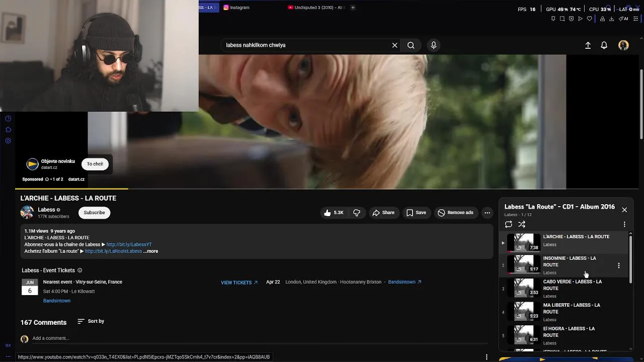Activate voice search microphone
644x362 pixels.
tap(434, 45)
